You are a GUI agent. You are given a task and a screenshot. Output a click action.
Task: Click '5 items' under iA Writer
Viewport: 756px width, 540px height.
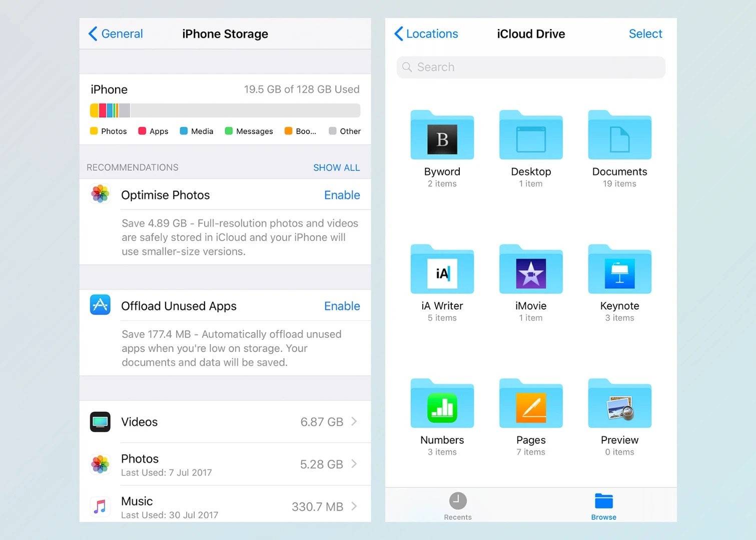442,318
